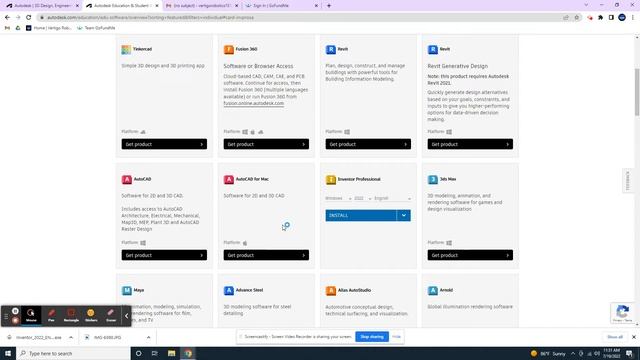This screenshot has height=360, width=640.
Task: Open the fusion.online.autodesk.com link
Action: pyautogui.click(x=253, y=103)
